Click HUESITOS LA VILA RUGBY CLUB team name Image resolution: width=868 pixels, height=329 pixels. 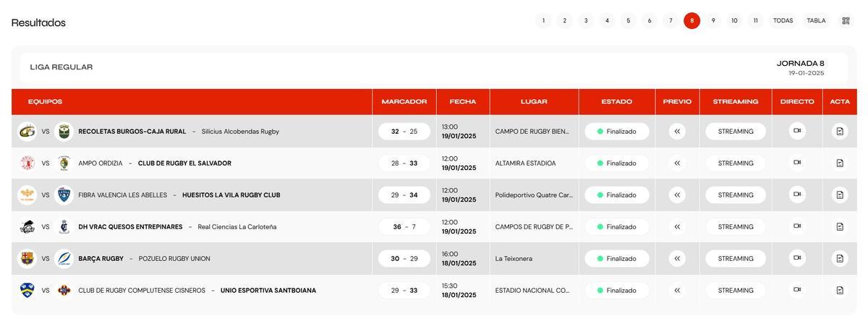tap(231, 195)
